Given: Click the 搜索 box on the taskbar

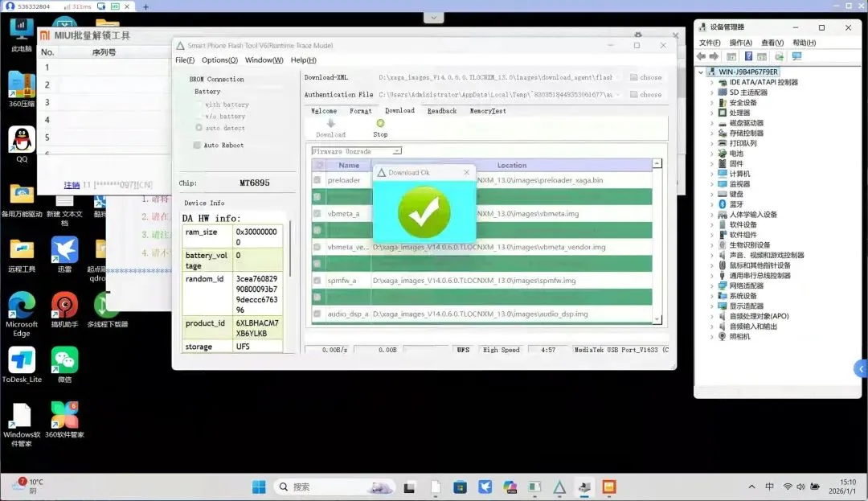Looking at the screenshot, I should (x=334, y=487).
